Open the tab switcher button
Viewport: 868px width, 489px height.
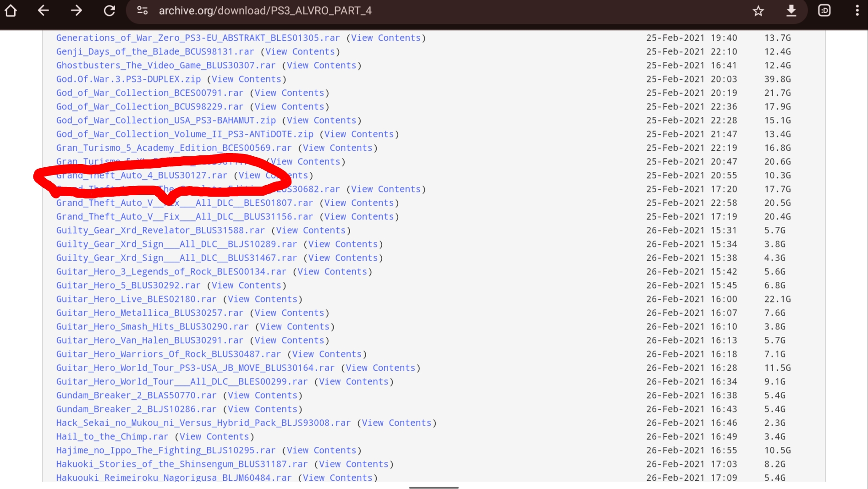[x=824, y=11]
